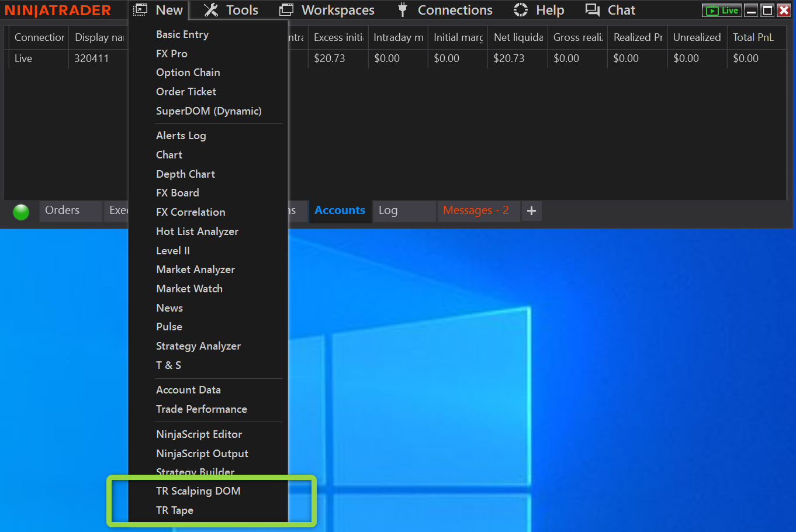The image size is (796, 532).
Task: Click the Connections plug icon
Action: (x=402, y=10)
